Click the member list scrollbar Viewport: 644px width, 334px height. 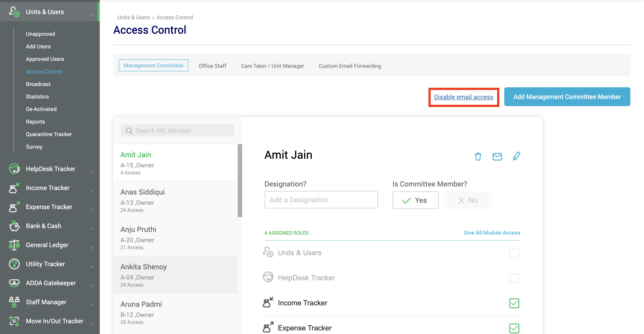click(240, 180)
